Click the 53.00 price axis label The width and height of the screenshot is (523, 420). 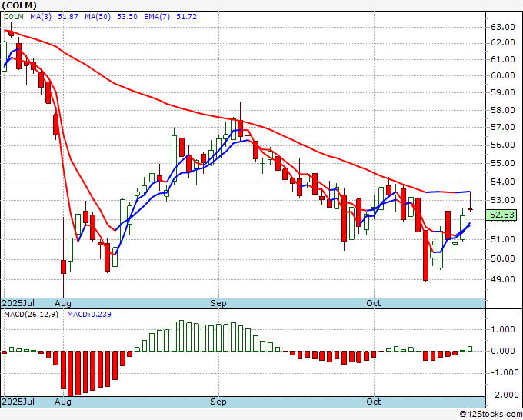point(503,200)
